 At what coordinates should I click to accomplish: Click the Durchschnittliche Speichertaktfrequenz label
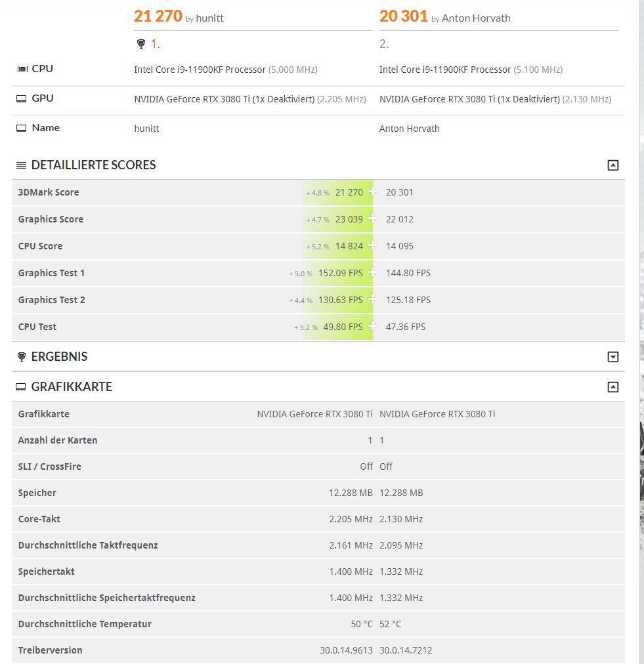[x=107, y=598]
